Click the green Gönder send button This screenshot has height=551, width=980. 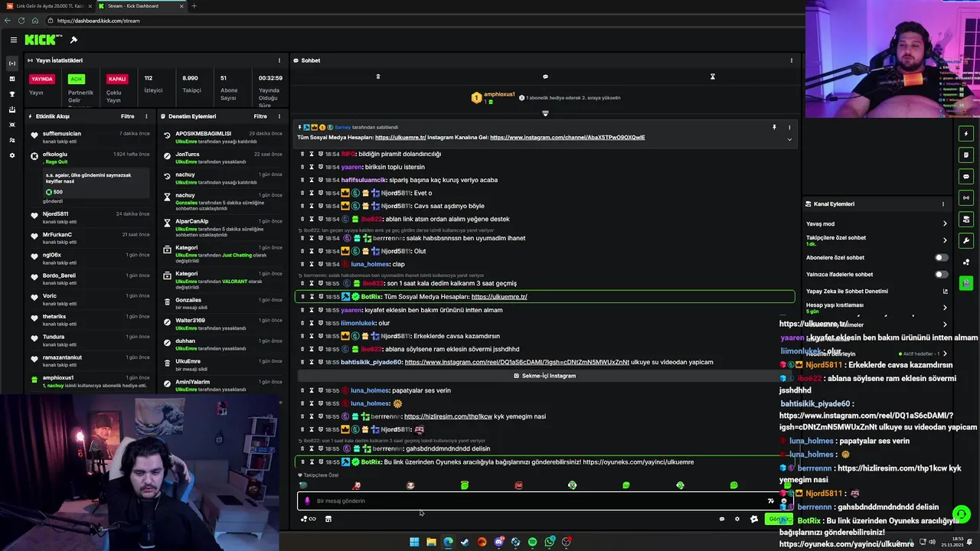click(778, 519)
